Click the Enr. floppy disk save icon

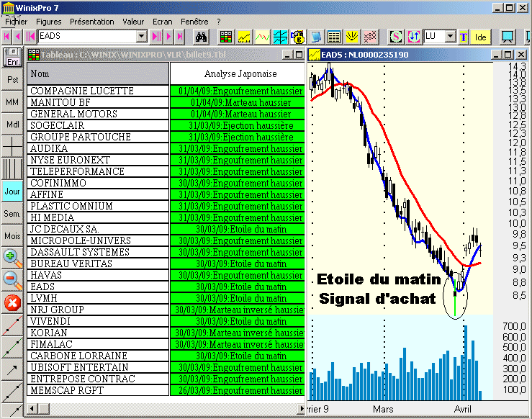coord(12,57)
